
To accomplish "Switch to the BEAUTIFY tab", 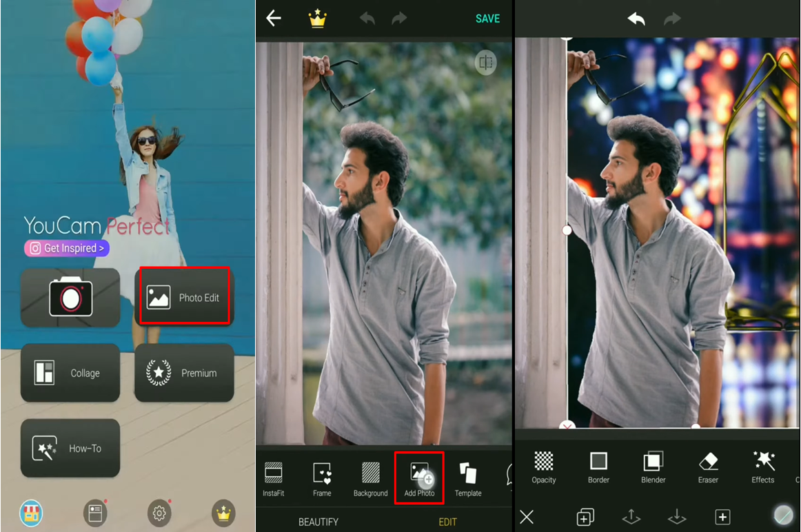I will (318, 522).
